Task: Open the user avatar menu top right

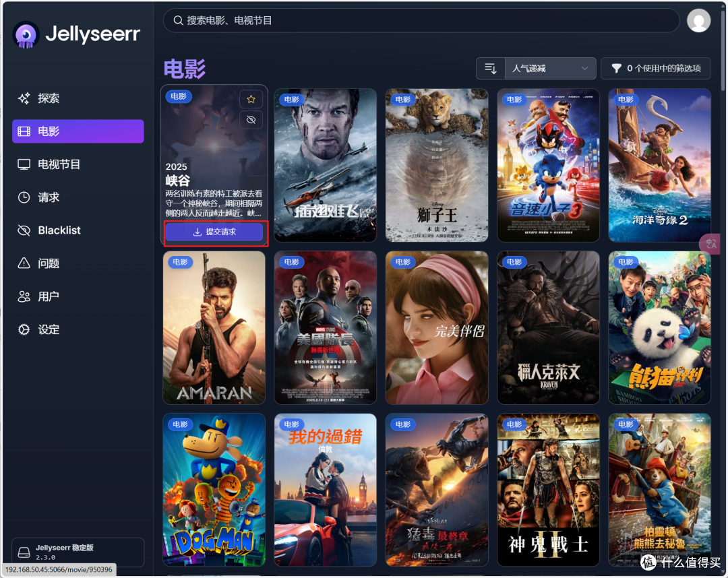Action: 699,20
